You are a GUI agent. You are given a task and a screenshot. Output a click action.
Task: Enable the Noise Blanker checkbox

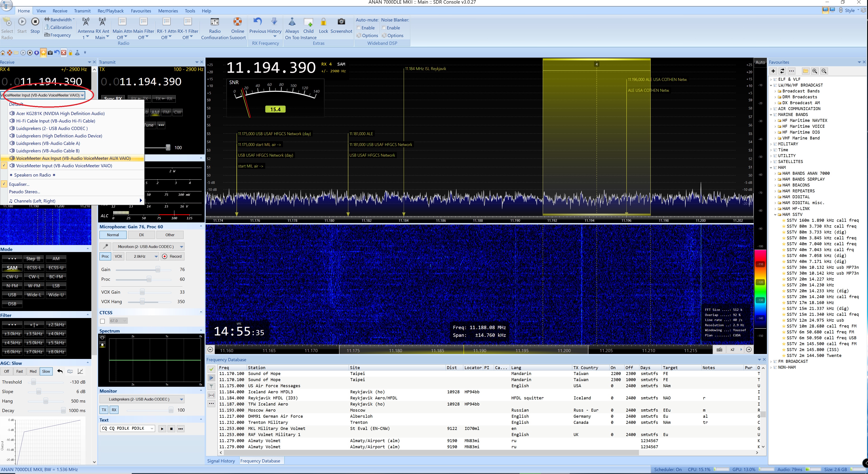383,28
